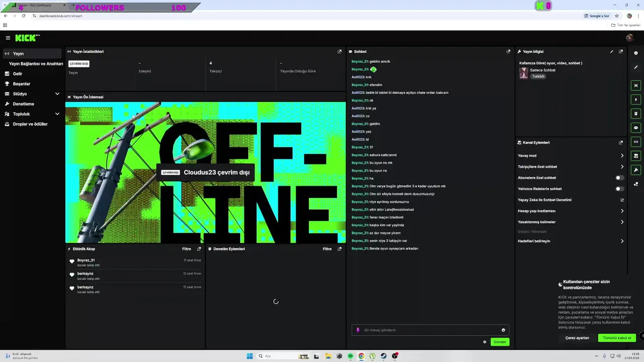The height and width of the screenshot is (362, 644).
Task: Toggle the channel actions widget icon in sidebar
Action: [x=636, y=156]
